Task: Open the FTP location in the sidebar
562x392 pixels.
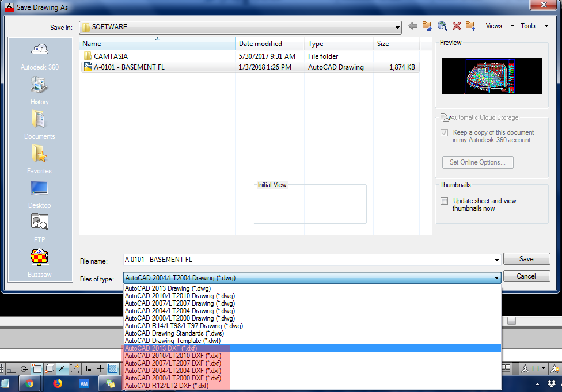Action: point(39,229)
